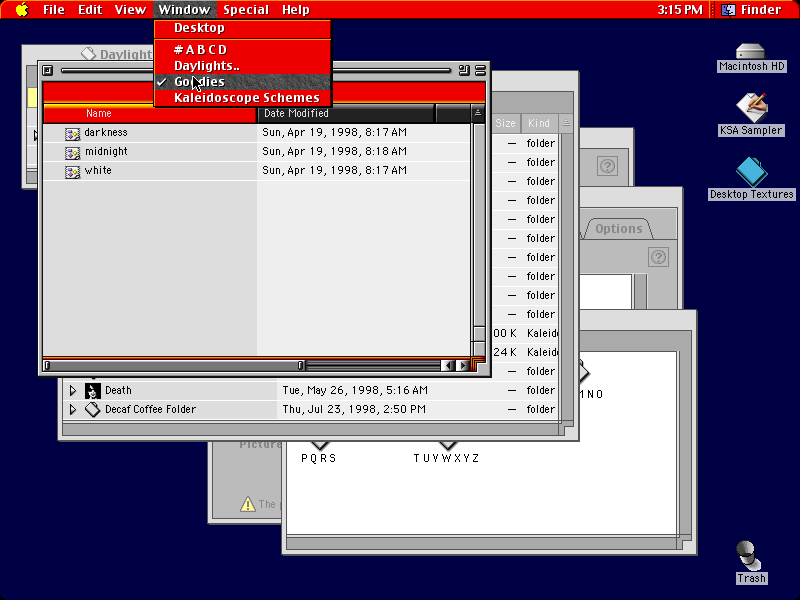Switch to the Options tab

pos(618,229)
